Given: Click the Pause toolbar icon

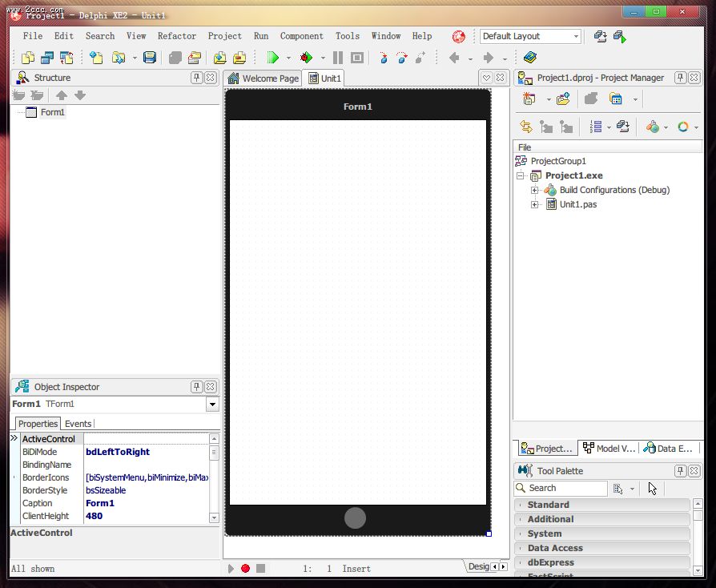Looking at the screenshot, I should coord(338,58).
